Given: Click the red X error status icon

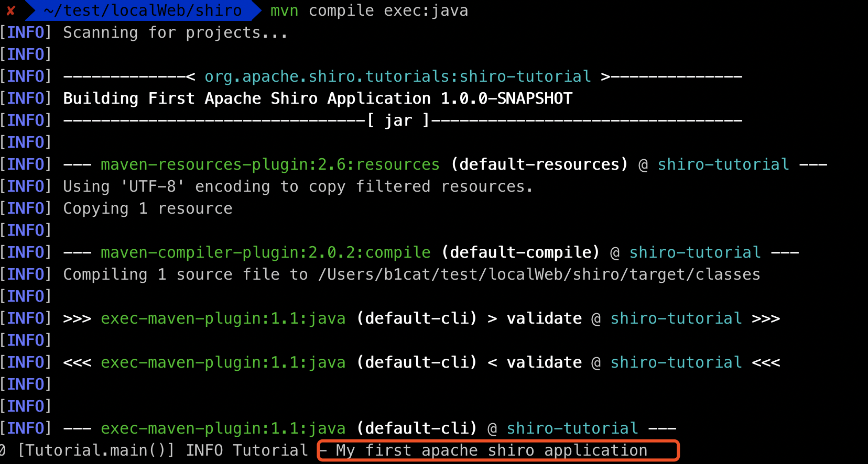Looking at the screenshot, I should click(10, 10).
